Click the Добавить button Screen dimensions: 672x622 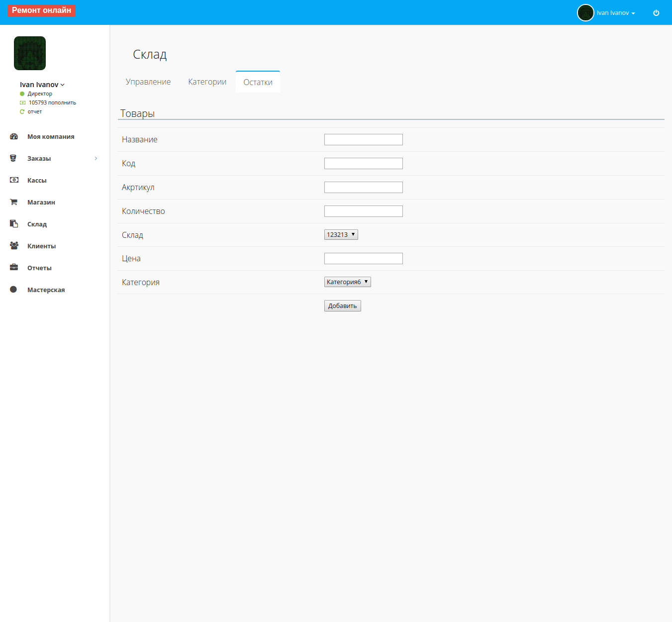[x=343, y=306]
